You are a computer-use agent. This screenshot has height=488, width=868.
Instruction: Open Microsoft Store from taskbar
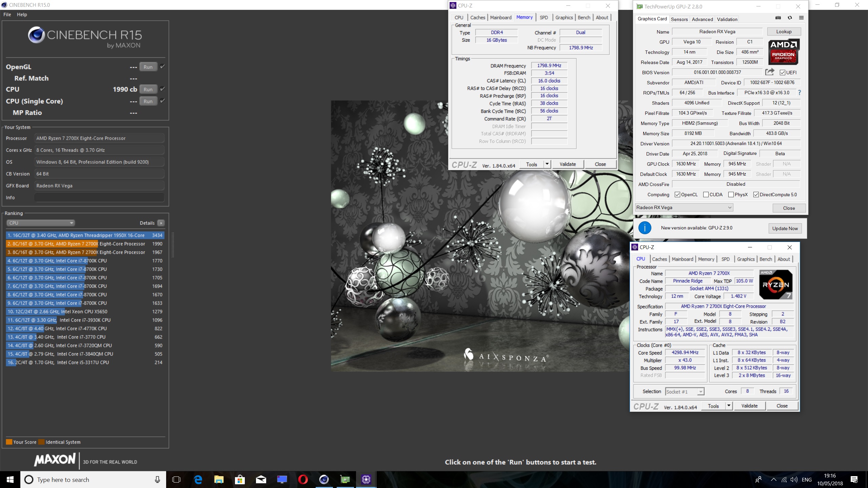point(240,480)
